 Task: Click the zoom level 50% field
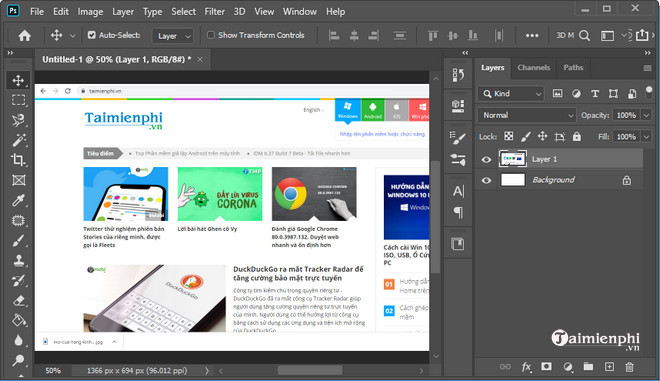click(53, 371)
